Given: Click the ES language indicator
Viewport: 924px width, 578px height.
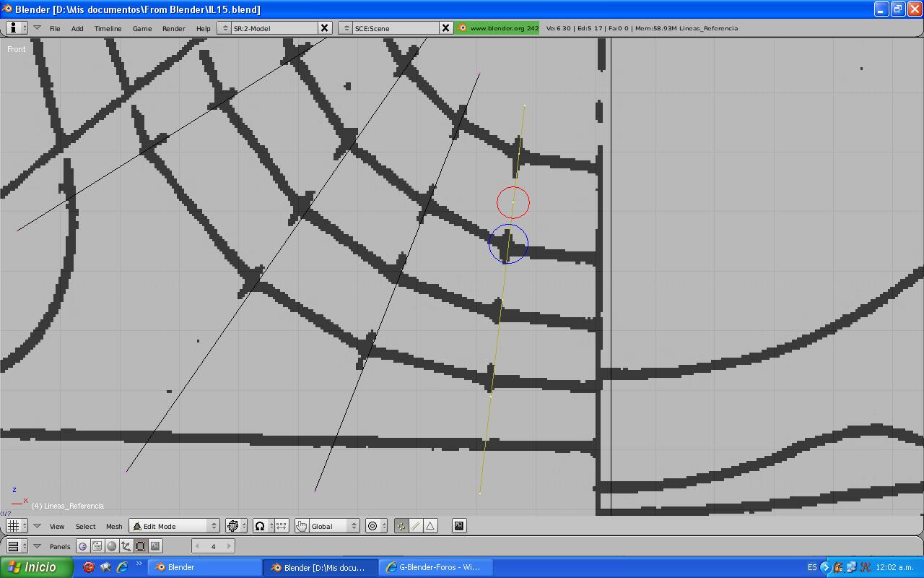Looking at the screenshot, I should (x=812, y=567).
